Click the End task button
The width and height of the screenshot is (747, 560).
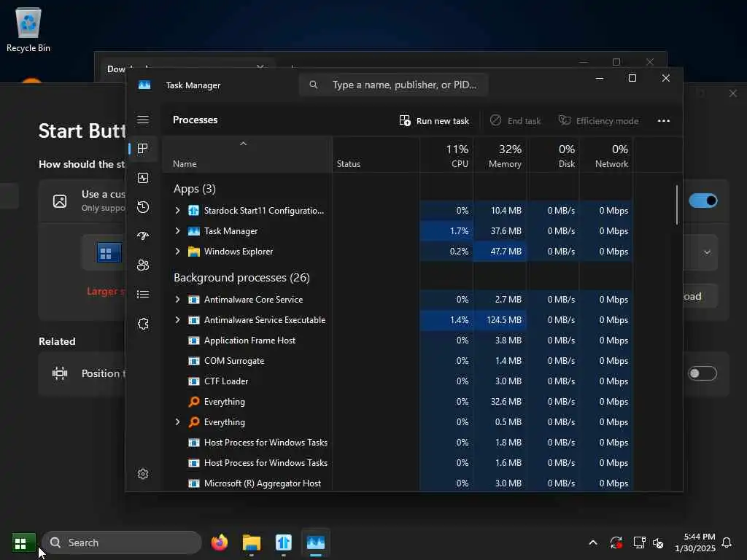coord(516,121)
